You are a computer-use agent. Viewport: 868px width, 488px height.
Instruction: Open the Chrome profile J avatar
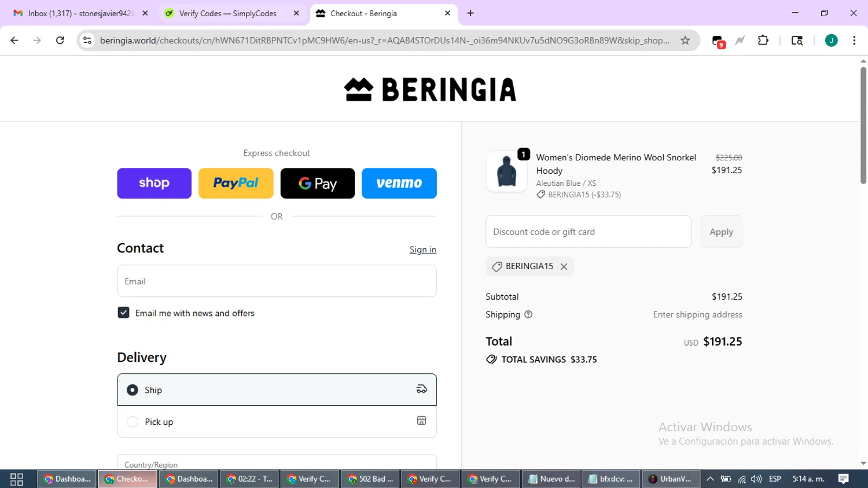[831, 41]
